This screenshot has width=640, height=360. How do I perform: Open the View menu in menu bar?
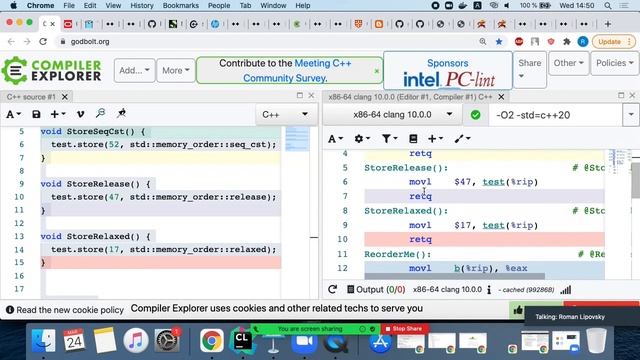pos(113,6)
